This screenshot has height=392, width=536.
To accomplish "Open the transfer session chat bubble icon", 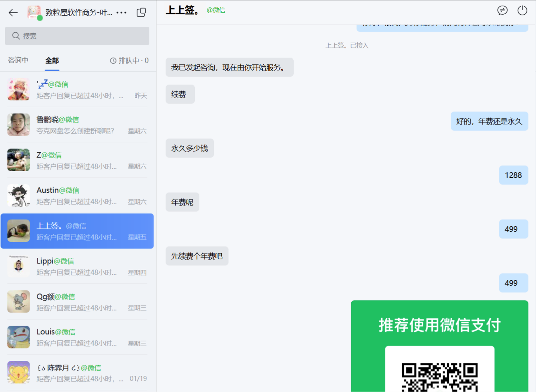I will [502, 10].
